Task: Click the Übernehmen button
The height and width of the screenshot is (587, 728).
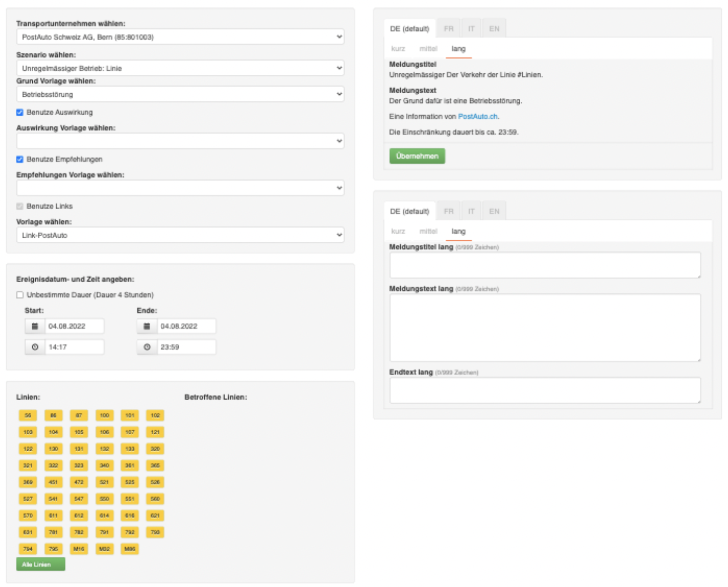Action: point(417,156)
